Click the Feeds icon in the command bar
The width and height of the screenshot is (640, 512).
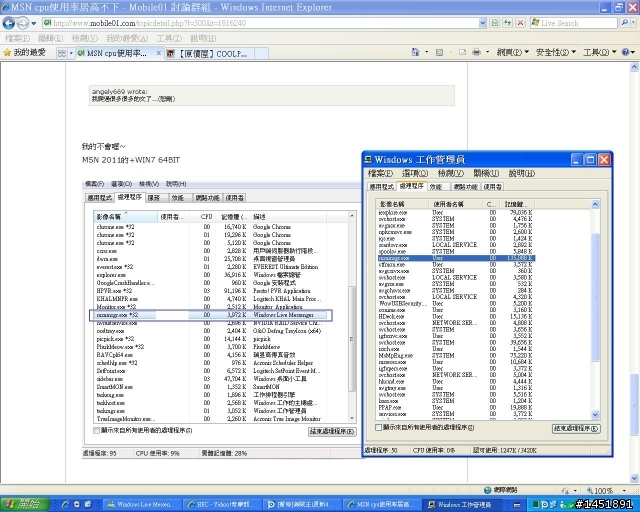pos(439,52)
